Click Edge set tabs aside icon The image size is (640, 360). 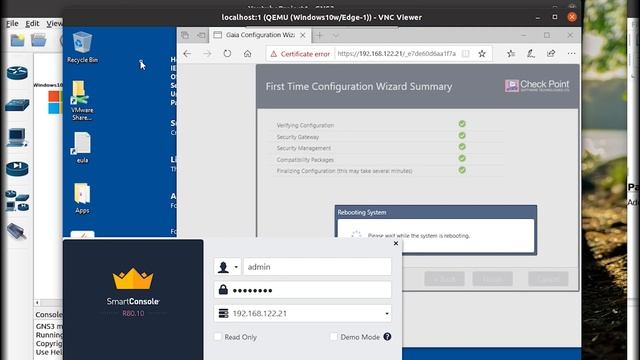pyautogui.click(x=202, y=36)
